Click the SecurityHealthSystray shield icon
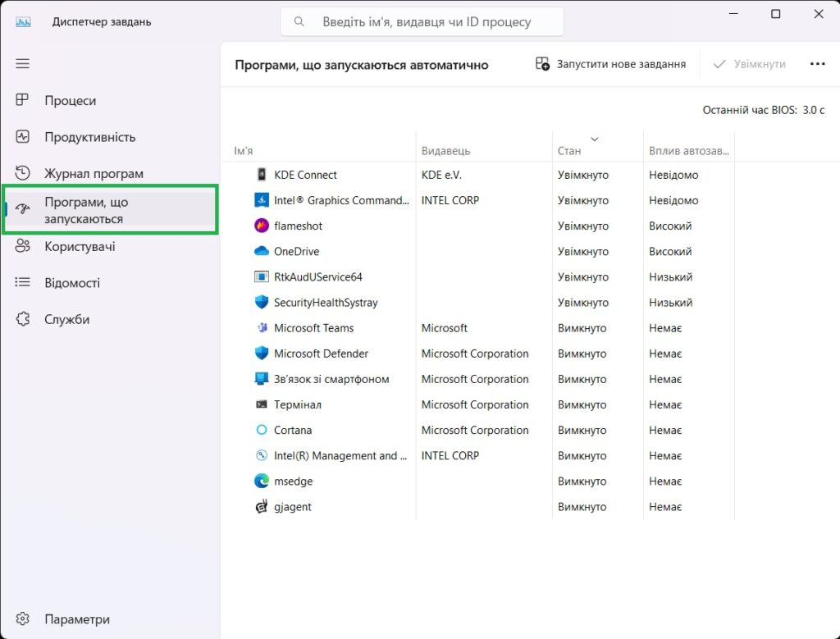The height and width of the screenshot is (639, 840). click(x=262, y=302)
